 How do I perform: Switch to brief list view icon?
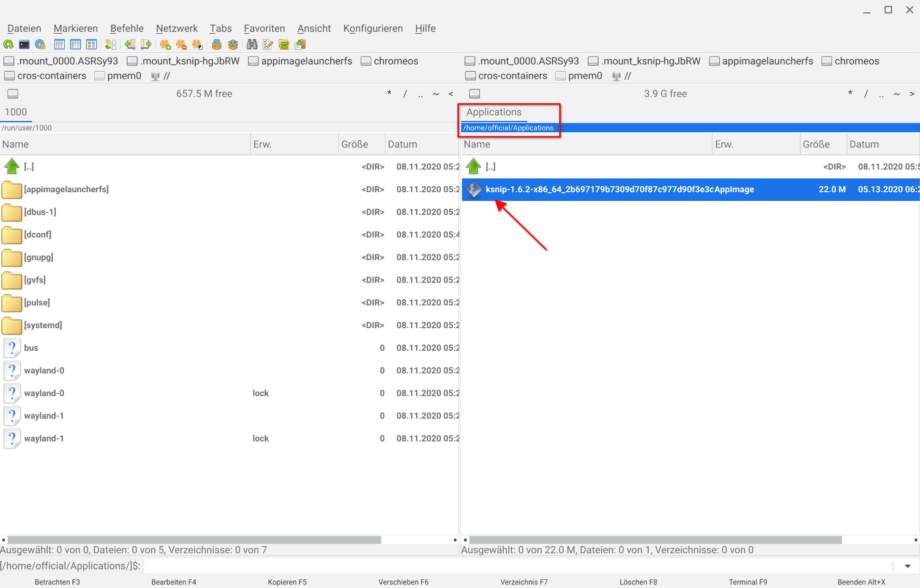pos(59,45)
